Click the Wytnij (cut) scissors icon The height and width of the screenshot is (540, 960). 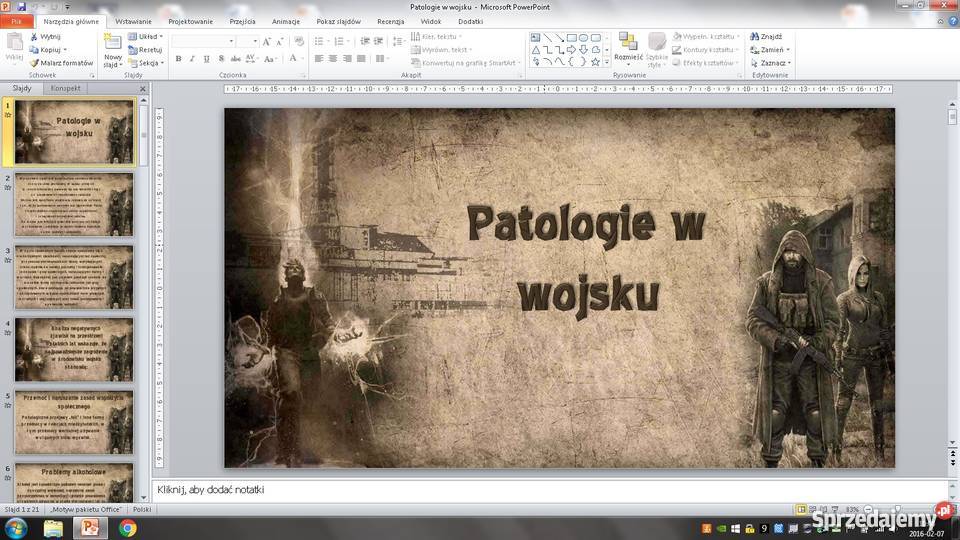34,36
